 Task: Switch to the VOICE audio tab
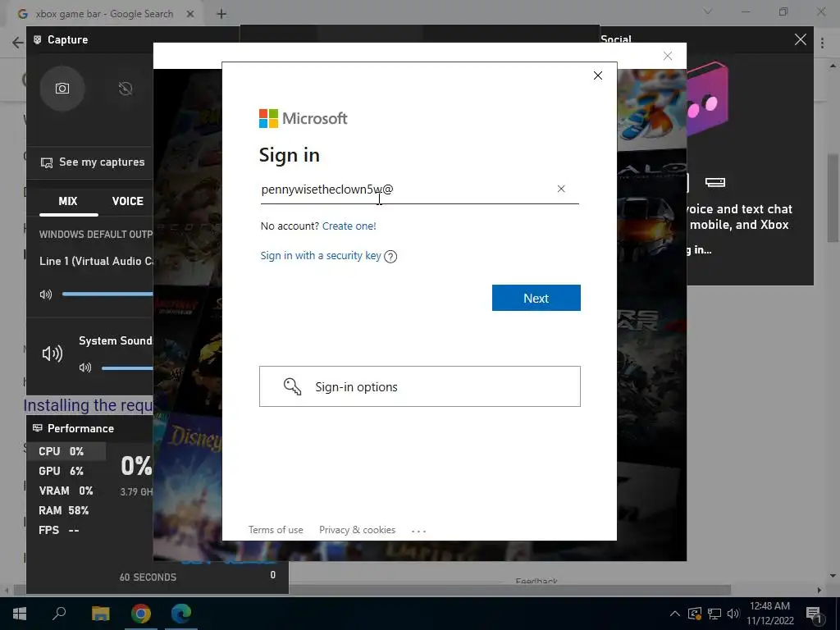(127, 202)
